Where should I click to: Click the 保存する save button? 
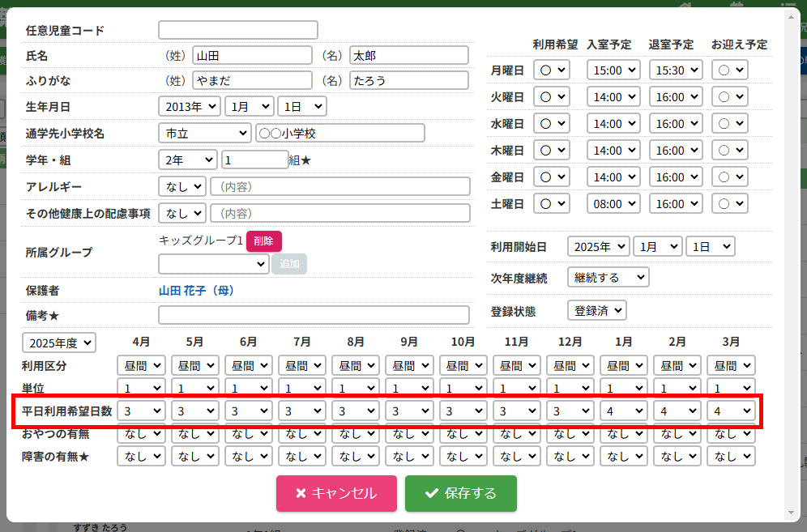460,493
